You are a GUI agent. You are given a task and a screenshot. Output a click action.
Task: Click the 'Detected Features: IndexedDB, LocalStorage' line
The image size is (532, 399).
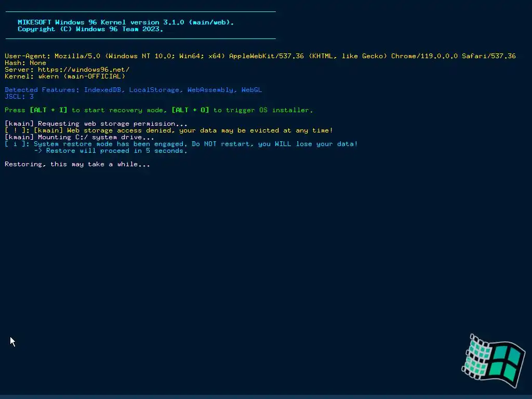(134, 90)
